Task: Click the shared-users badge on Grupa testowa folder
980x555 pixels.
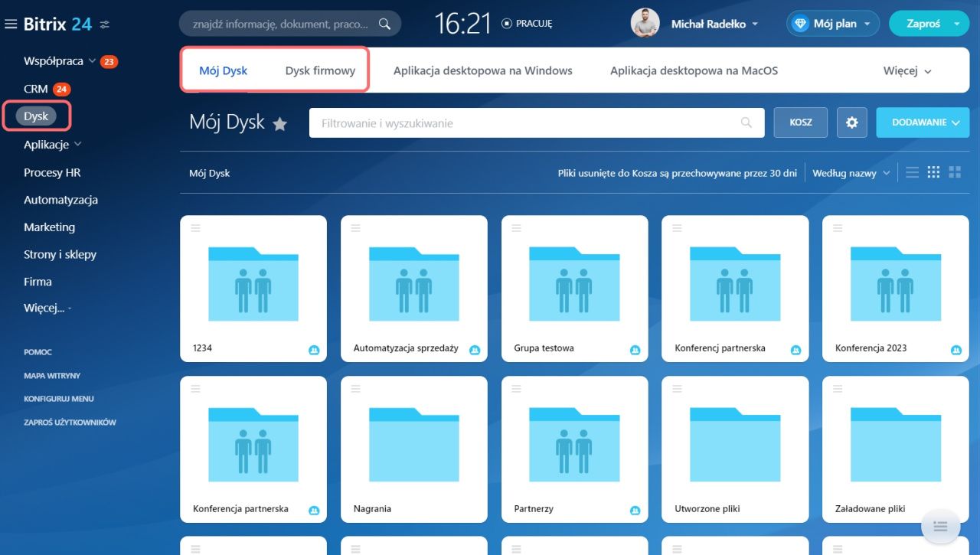Action: [635, 350]
